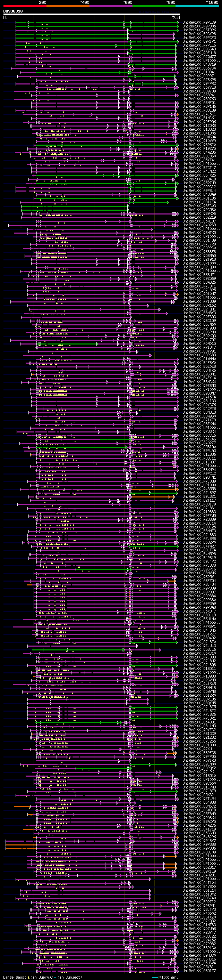Select UniRef100_Q3JTY3 entry
Image resolution: width=222 pixels, height=980 pixels.
(199, 910)
